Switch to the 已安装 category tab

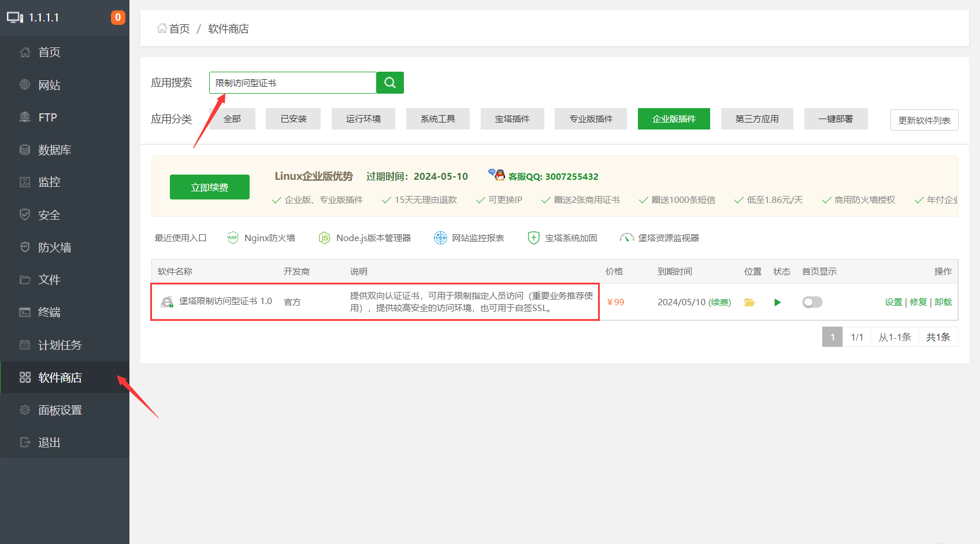(x=293, y=119)
